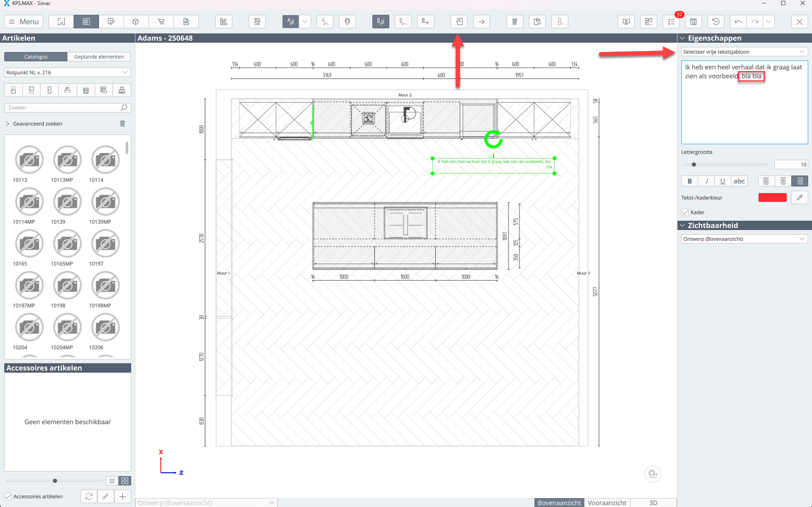
Task: Pick a text color with the eyedropper icon
Action: [x=799, y=197]
